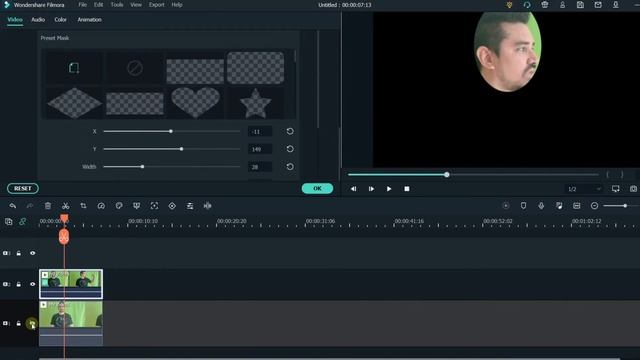Screen dimensions: 640x360
Task: Play the preview video
Action: pyautogui.click(x=389, y=189)
